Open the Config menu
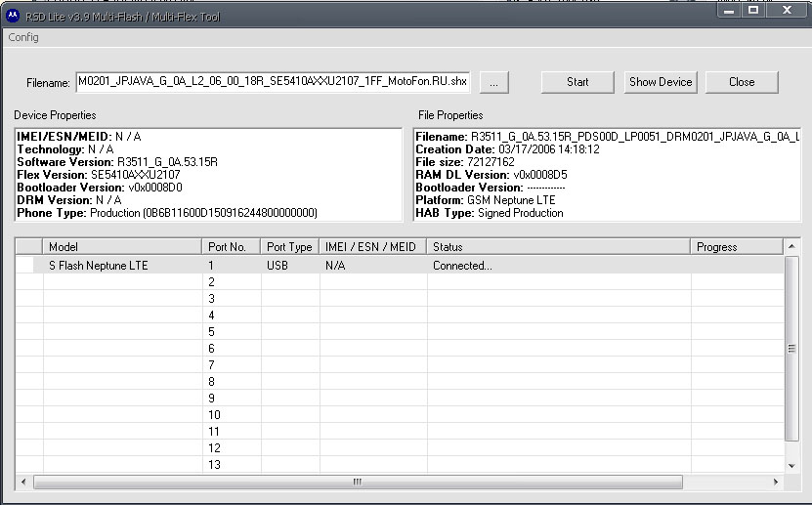Viewport: 812px width, 505px height. coord(23,37)
